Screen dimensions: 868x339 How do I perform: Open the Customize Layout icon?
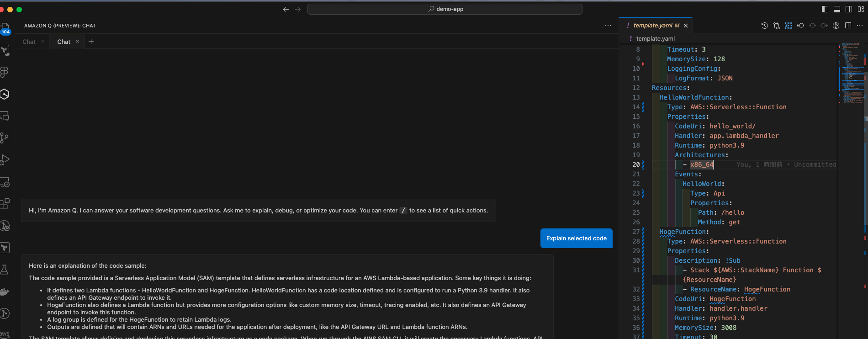pyautogui.click(x=861, y=9)
